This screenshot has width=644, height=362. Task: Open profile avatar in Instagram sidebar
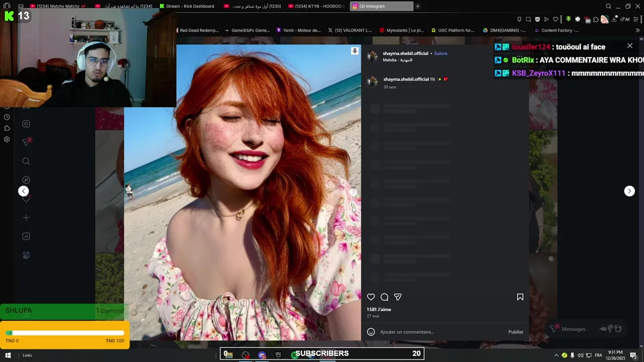26,255
